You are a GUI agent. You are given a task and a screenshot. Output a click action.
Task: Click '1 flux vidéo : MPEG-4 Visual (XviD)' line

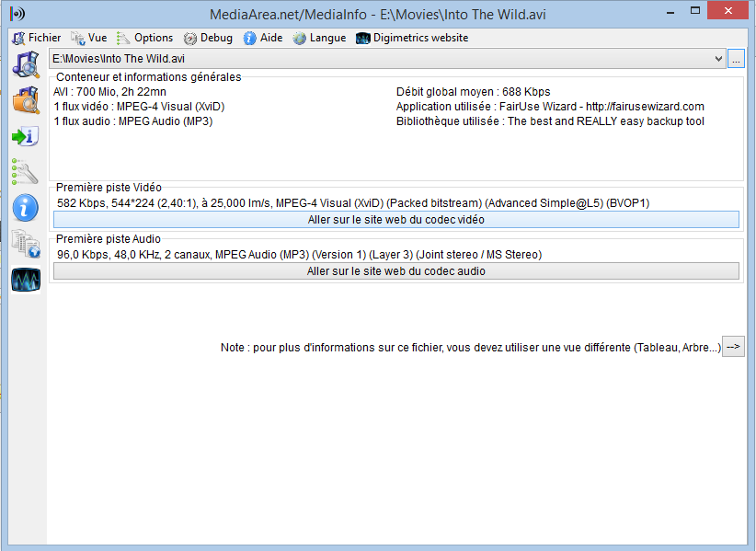[x=139, y=107]
